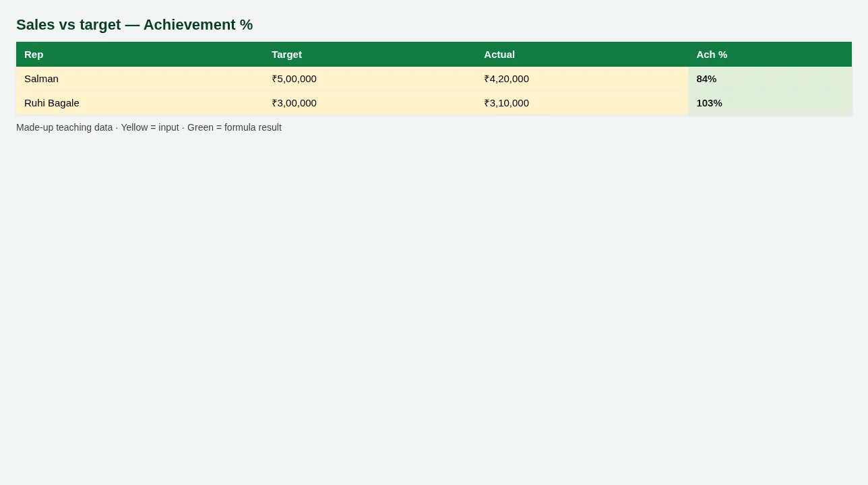Click the Target column header

pyautogui.click(x=369, y=55)
